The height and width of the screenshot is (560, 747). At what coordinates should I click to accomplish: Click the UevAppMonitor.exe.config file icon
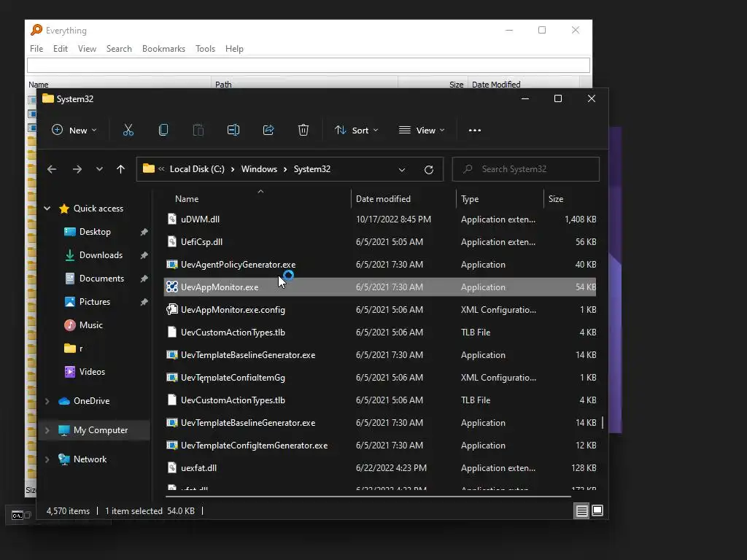pyautogui.click(x=172, y=309)
